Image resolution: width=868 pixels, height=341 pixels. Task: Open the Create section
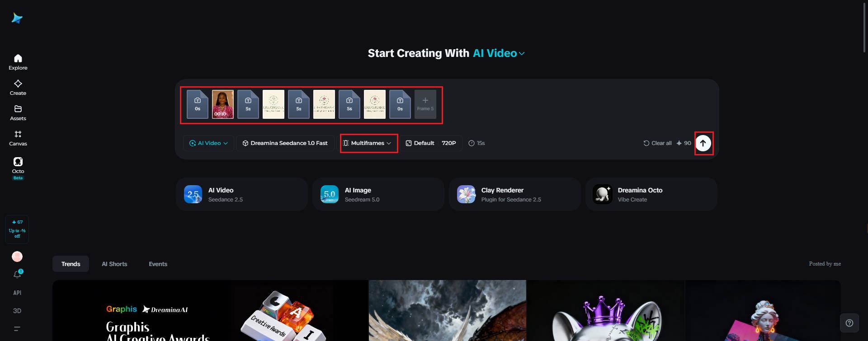(x=18, y=88)
